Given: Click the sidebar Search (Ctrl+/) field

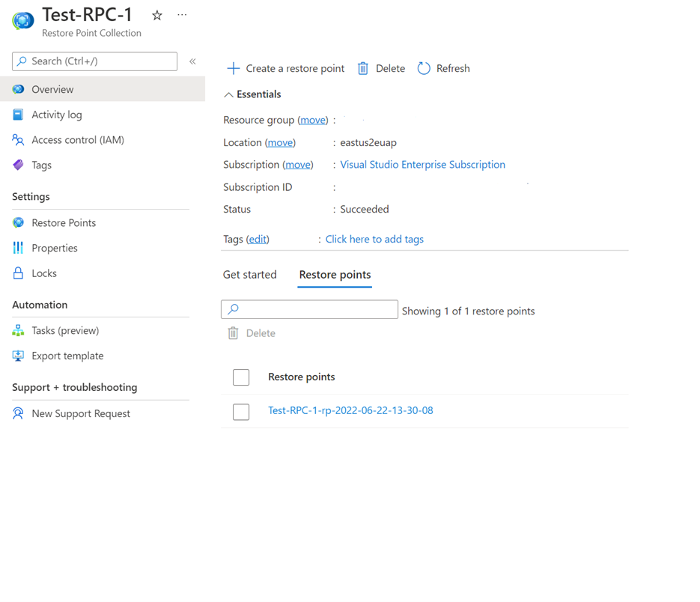Looking at the screenshot, I should 94,61.
